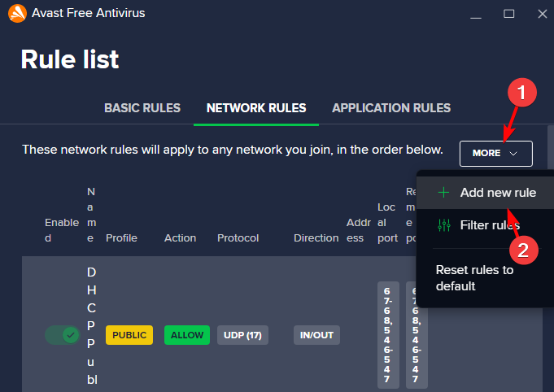Select Filter rules menu entry
This screenshot has height=392, width=554.
click(490, 225)
